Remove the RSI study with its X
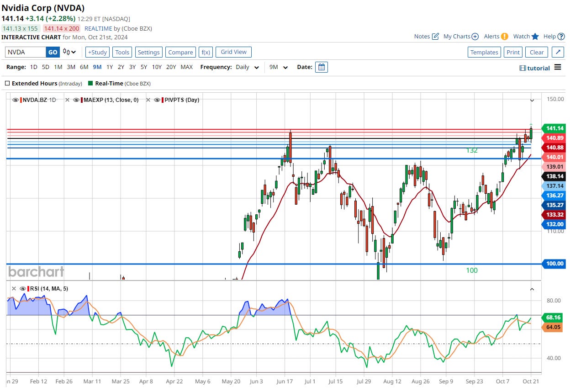Screen dimensions: 570x392 [x=14, y=289]
